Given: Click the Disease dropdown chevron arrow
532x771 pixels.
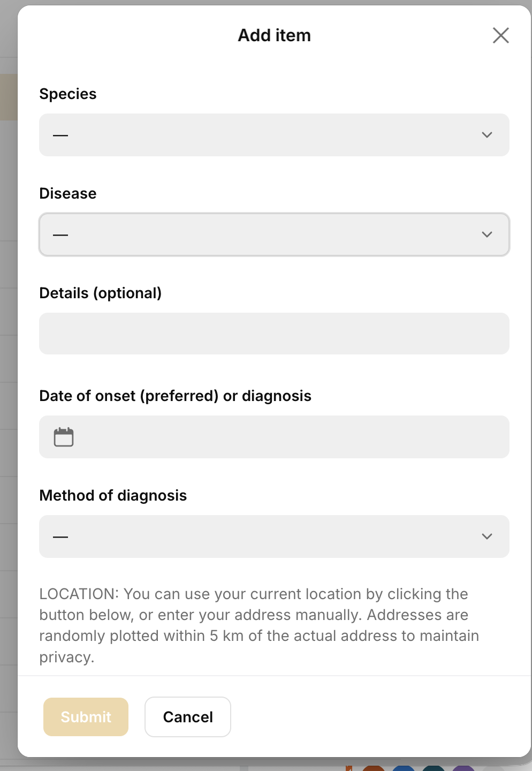Looking at the screenshot, I should coord(487,235).
